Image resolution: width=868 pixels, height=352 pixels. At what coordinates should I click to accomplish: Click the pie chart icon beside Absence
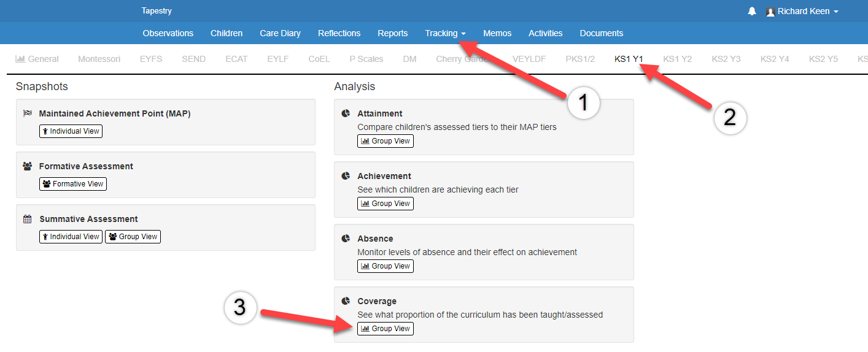pos(346,239)
